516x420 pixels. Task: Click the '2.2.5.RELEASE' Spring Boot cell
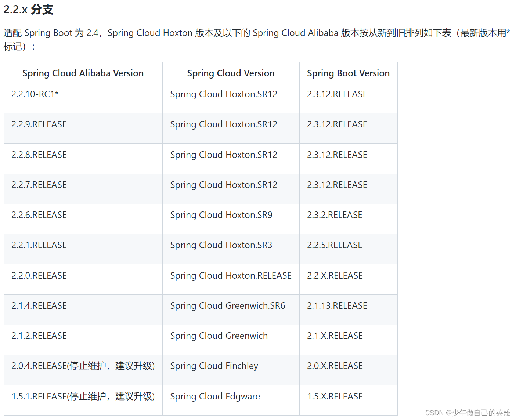(349, 249)
